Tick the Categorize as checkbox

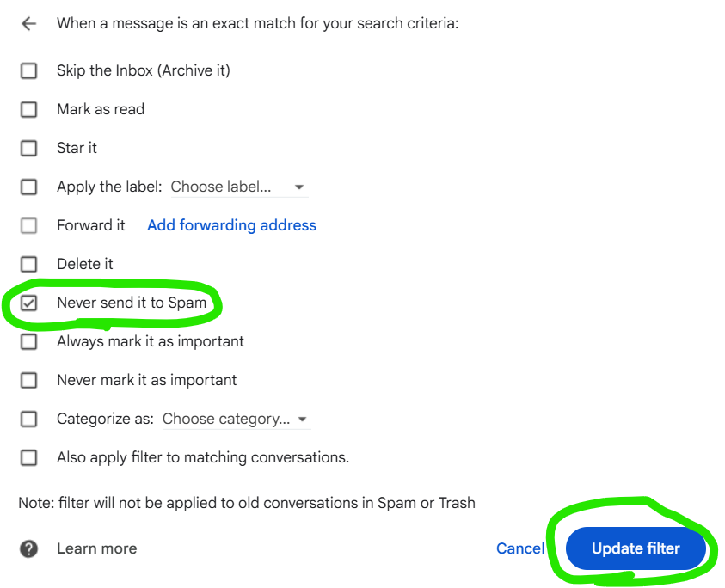(28, 419)
